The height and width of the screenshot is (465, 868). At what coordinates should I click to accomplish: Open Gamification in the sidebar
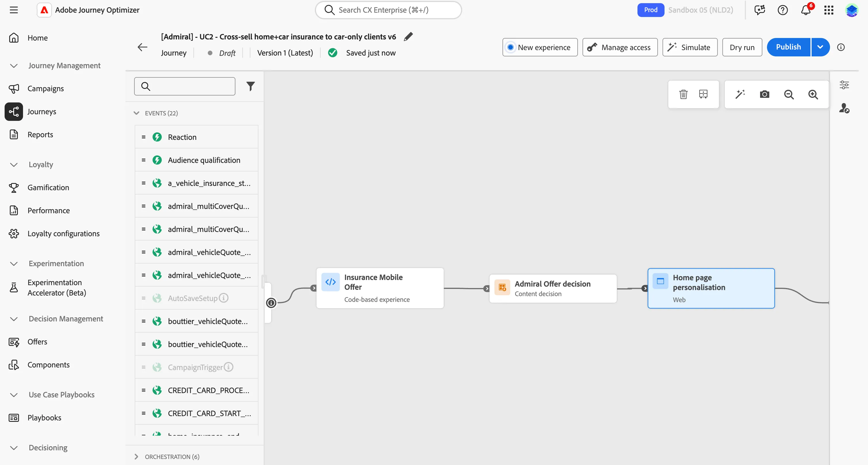(x=48, y=187)
